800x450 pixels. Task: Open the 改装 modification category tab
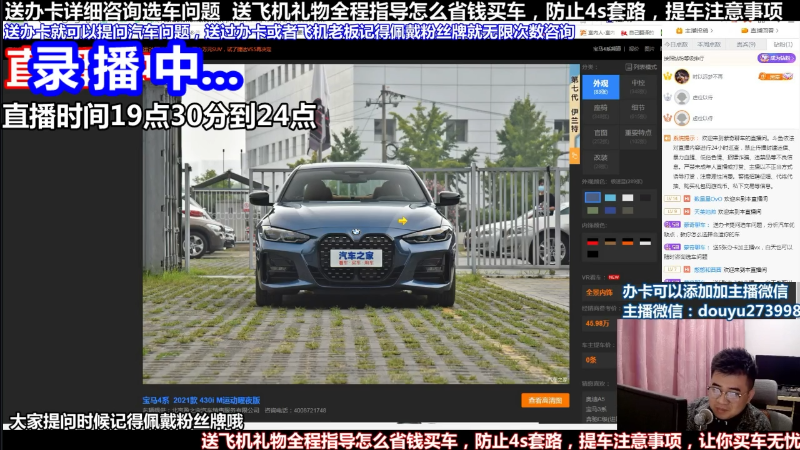[601, 161]
